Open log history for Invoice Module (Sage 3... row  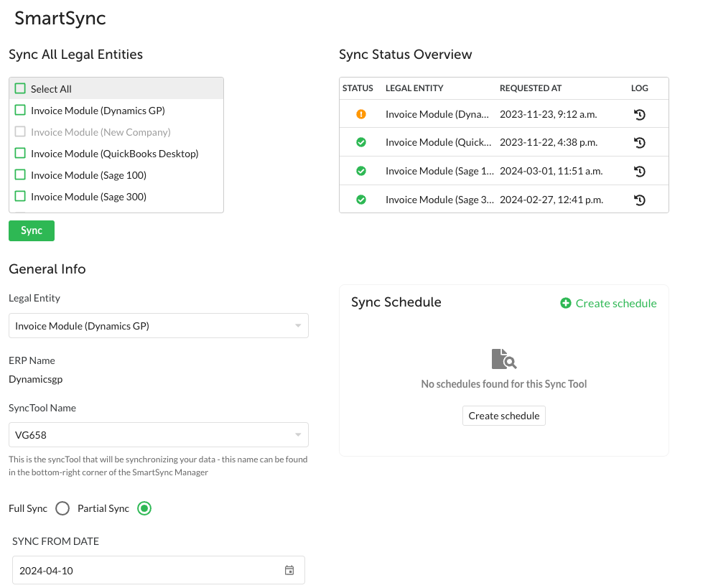[x=639, y=200]
